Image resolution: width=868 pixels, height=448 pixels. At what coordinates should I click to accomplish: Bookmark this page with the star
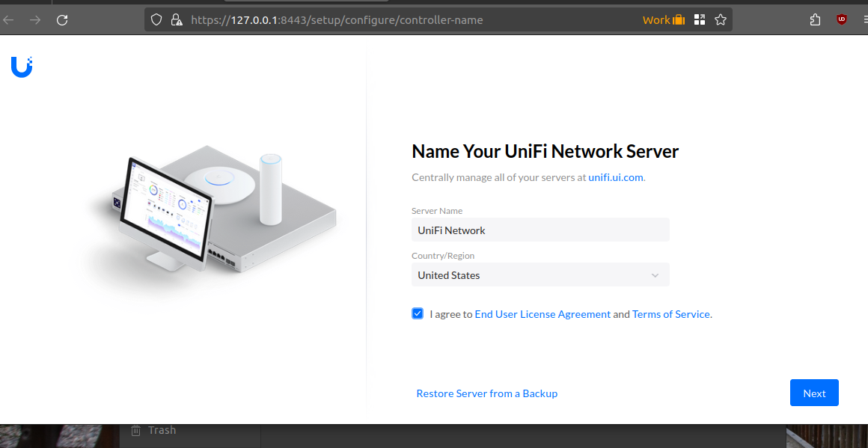click(721, 20)
